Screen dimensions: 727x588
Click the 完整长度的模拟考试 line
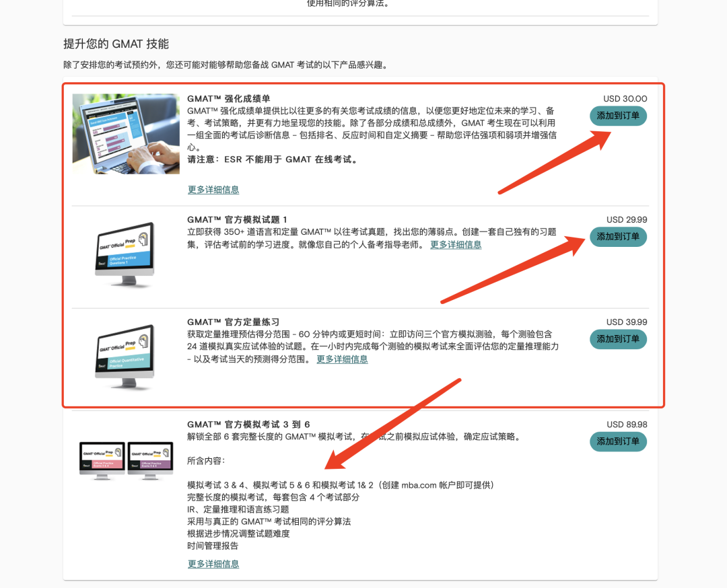(273, 497)
